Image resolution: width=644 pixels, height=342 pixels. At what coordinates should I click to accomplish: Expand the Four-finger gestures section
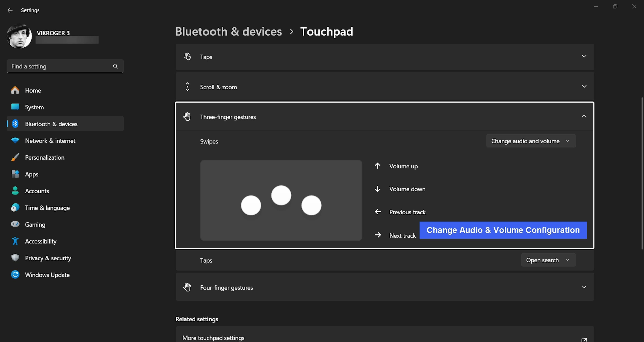[584, 287]
